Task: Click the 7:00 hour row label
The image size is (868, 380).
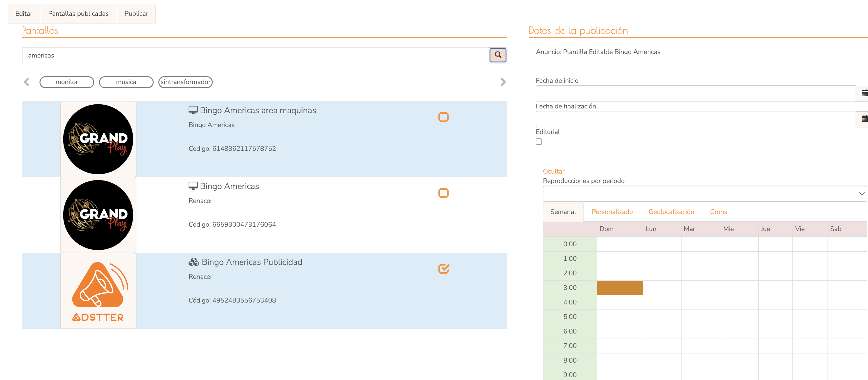Action: pos(570,346)
